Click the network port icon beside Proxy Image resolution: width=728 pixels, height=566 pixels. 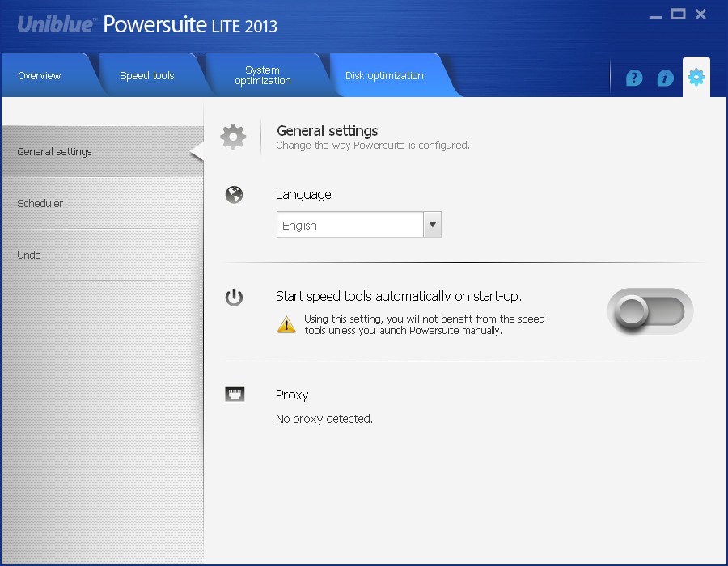pyautogui.click(x=235, y=395)
